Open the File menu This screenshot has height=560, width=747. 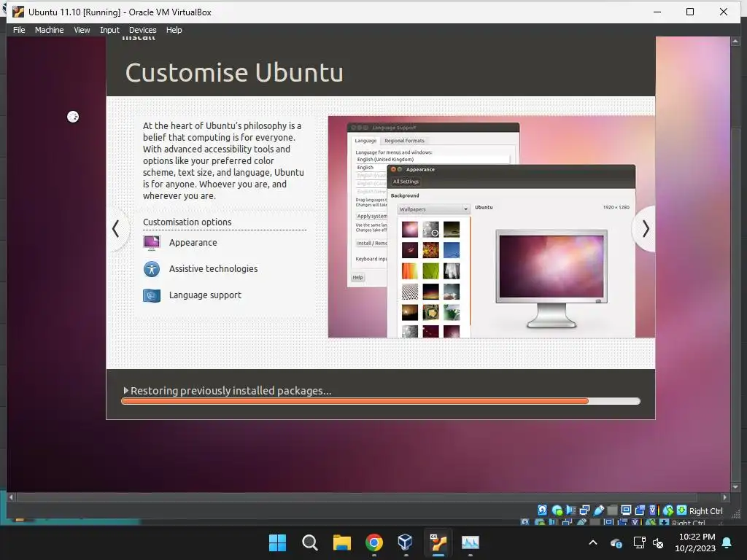19,30
